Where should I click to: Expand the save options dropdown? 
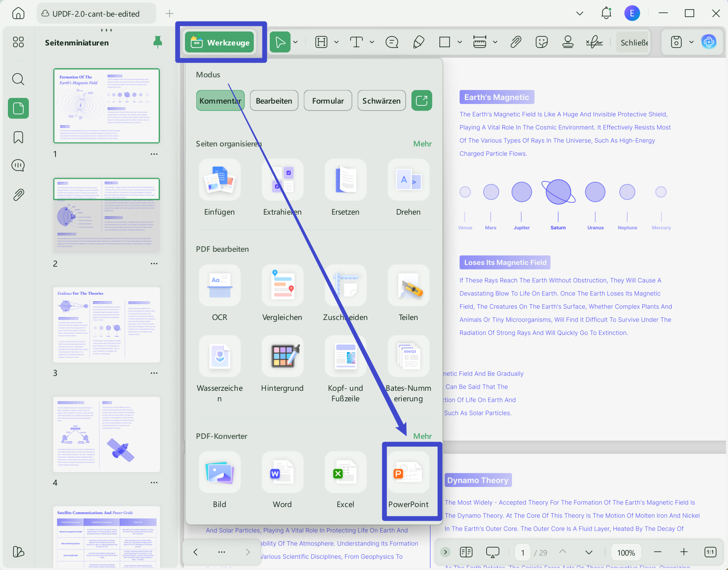tap(691, 42)
